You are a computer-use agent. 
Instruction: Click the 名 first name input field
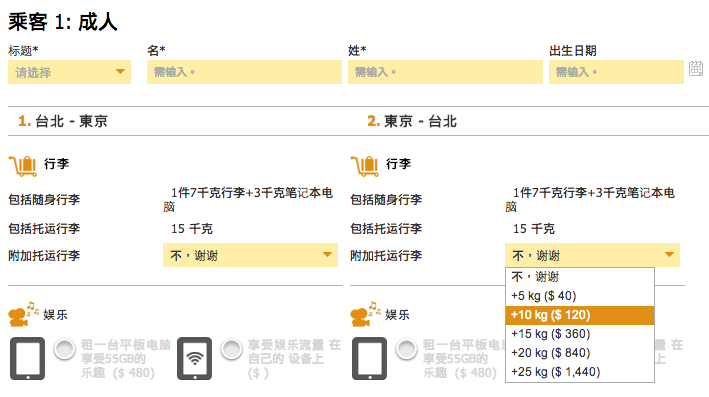point(244,72)
